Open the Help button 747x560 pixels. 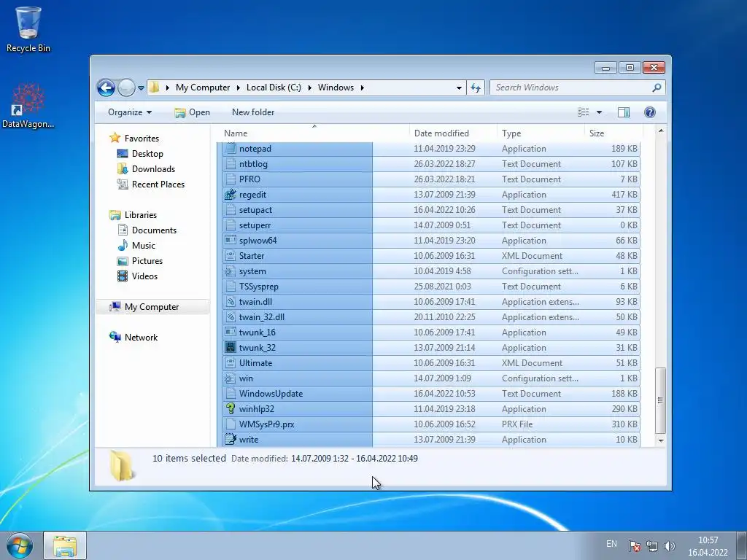(649, 112)
